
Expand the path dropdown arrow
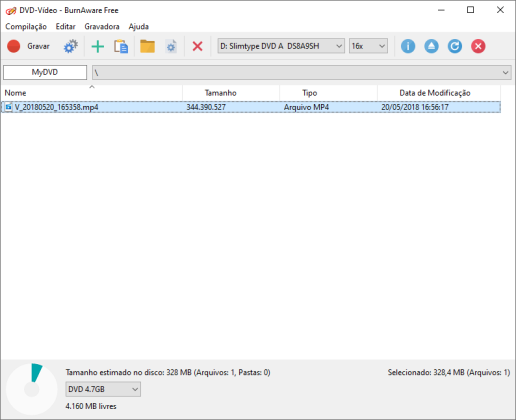point(505,72)
